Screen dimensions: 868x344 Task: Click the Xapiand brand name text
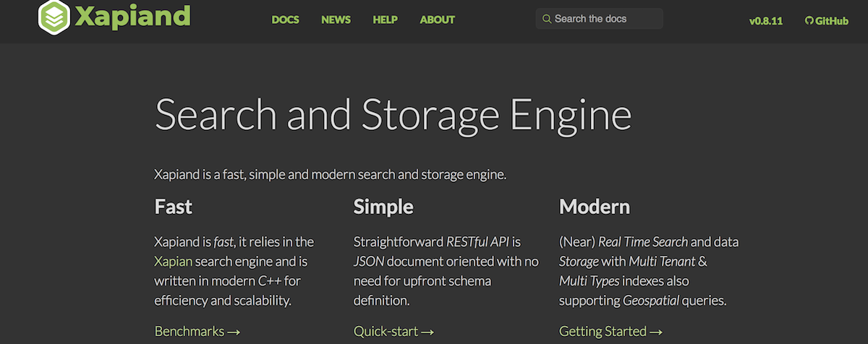(133, 16)
